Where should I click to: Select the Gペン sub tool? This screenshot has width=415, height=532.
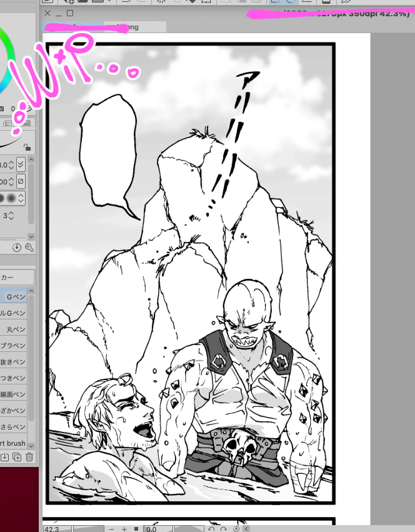(x=14, y=296)
